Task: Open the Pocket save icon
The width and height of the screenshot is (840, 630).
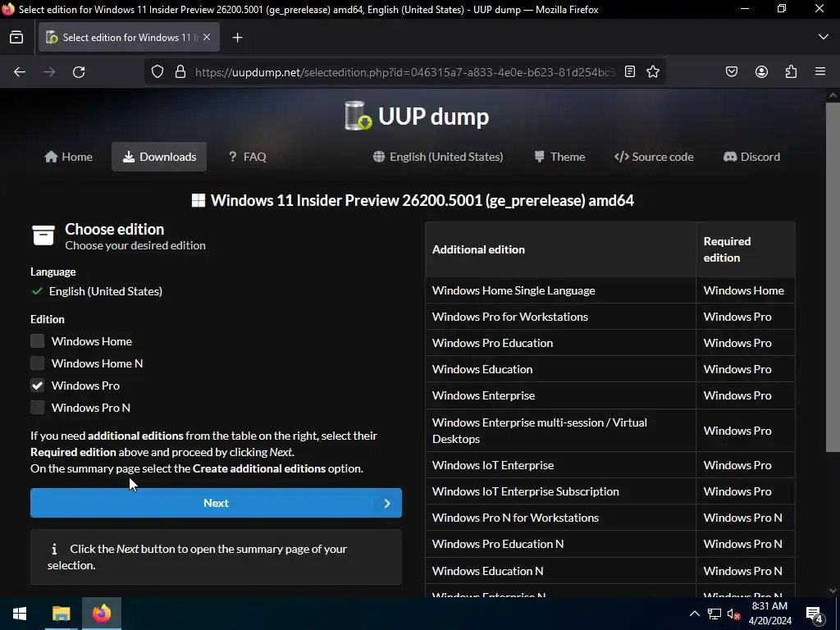Action: (x=732, y=72)
